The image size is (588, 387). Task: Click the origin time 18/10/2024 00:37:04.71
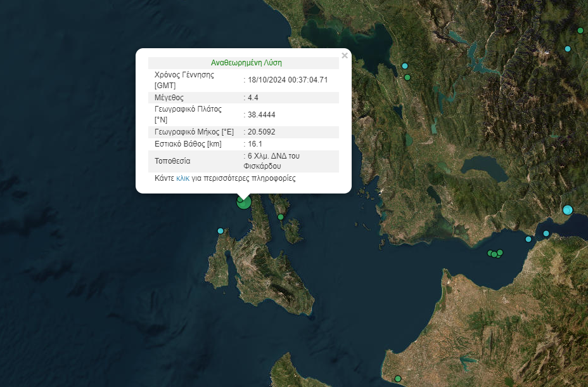pos(288,80)
